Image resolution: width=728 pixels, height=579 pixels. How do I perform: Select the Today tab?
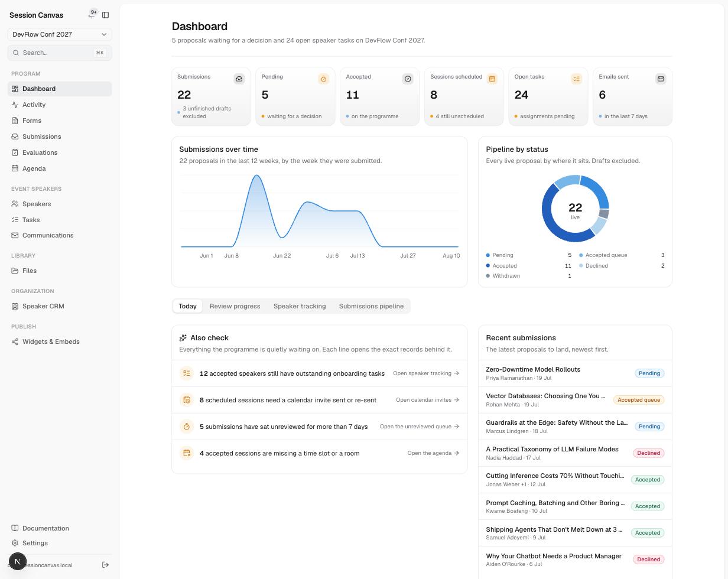(x=187, y=306)
